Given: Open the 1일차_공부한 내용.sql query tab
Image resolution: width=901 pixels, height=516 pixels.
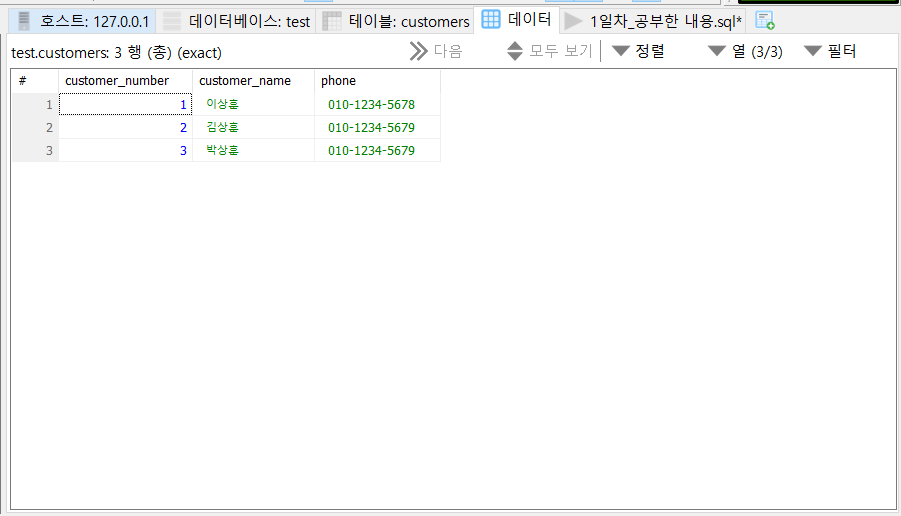Looking at the screenshot, I should pyautogui.click(x=653, y=21).
